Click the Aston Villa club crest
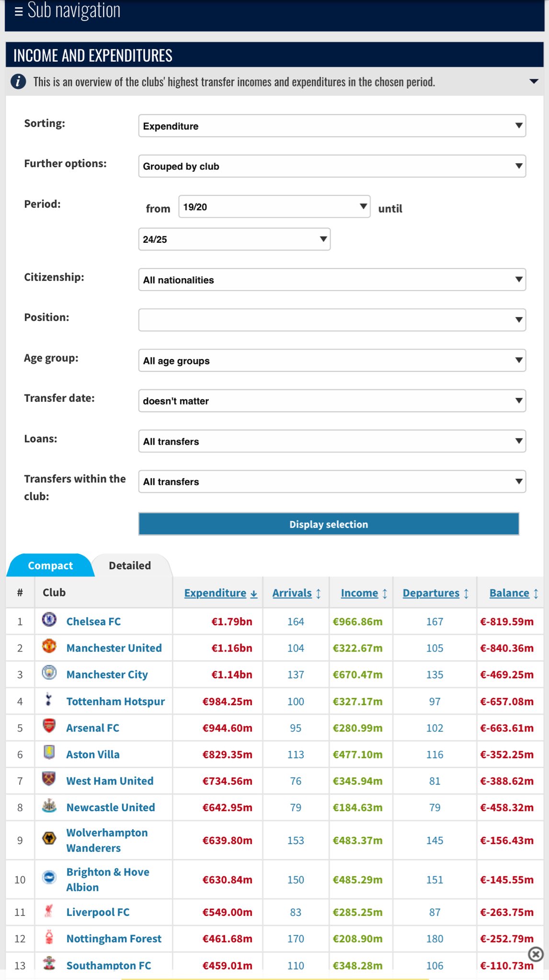This screenshot has height=980, width=549. coord(49,752)
